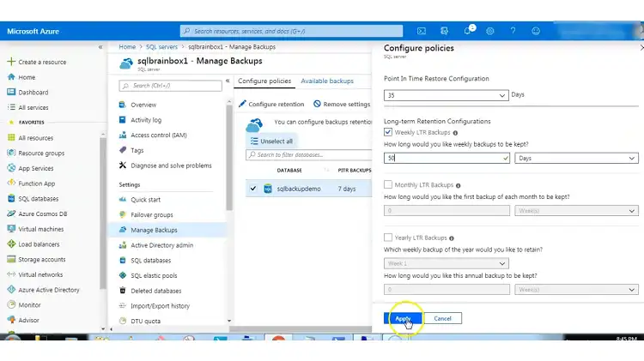Screen dimensions: 644x361
Task: Uncheck Weekly LTR Backups checkbox
Action: pos(388,132)
